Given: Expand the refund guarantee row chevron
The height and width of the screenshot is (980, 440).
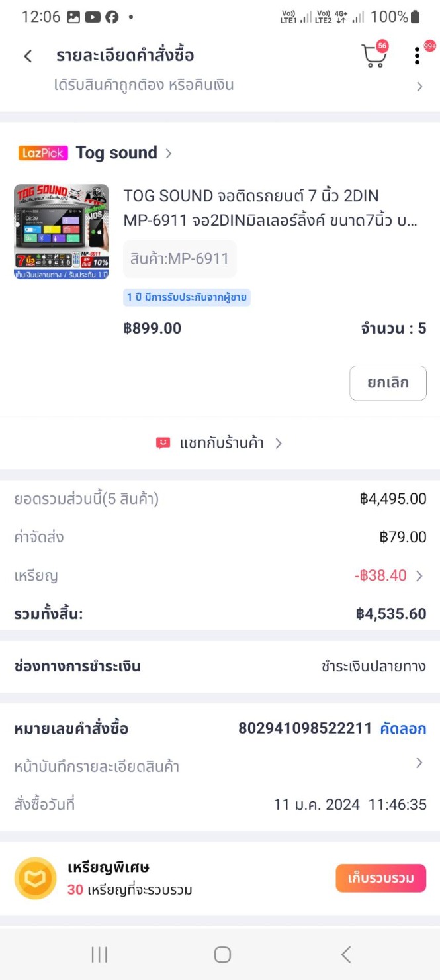Looking at the screenshot, I should point(419,86).
